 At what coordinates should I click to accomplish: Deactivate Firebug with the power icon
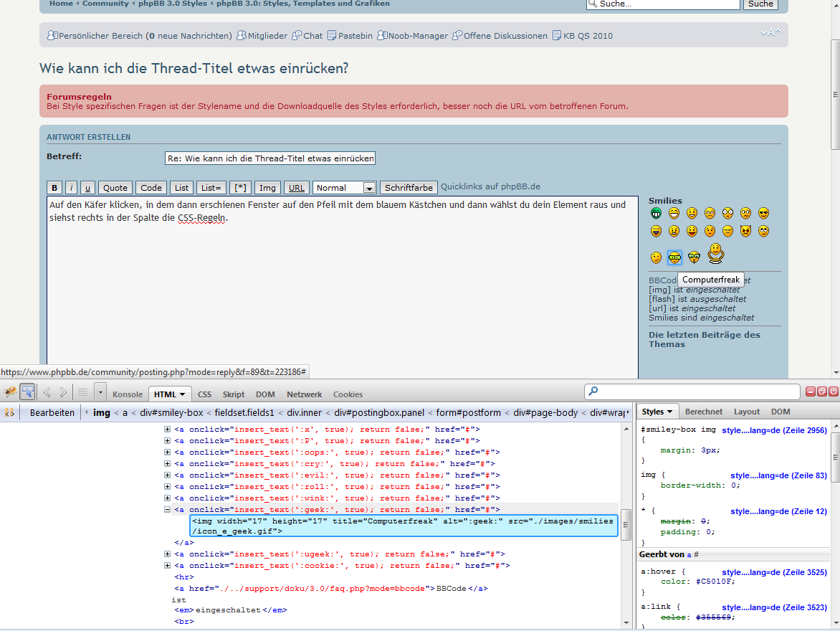coord(833,392)
